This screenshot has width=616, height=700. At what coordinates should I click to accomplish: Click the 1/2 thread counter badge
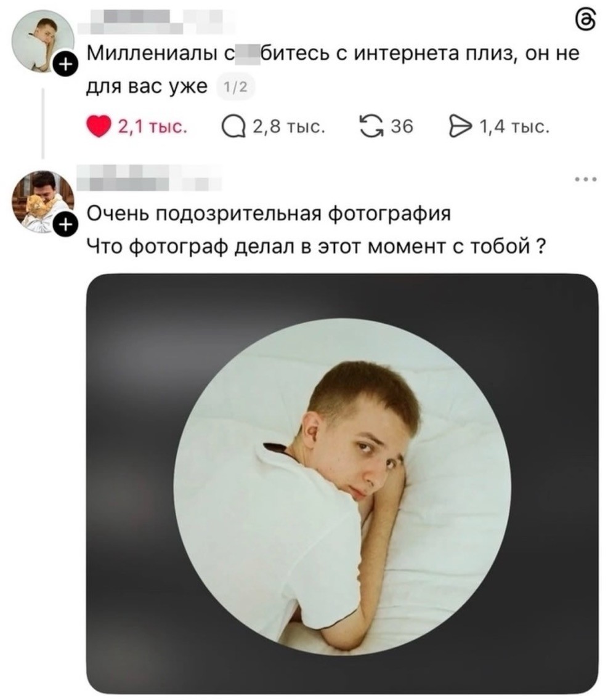tap(233, 88)
